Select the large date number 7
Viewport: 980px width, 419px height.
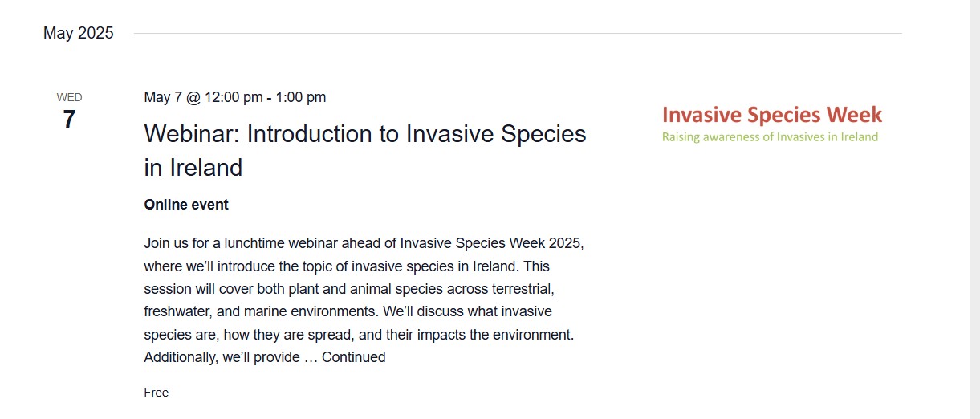coord(69,120)
